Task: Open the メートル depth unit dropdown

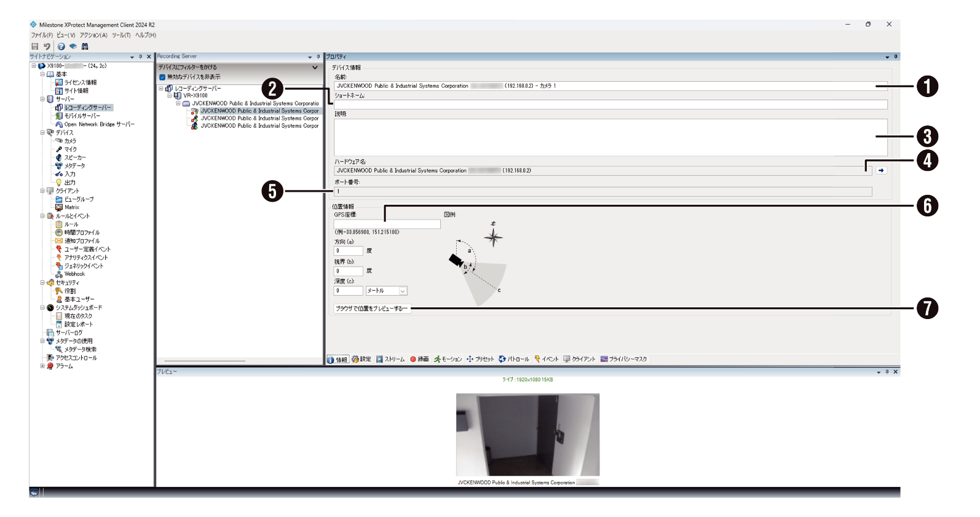Action: coord(403,291)
